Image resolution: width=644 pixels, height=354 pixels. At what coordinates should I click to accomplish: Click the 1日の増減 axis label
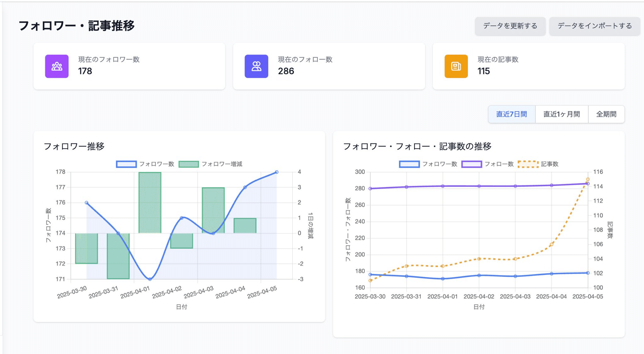[x=311, y=225]
